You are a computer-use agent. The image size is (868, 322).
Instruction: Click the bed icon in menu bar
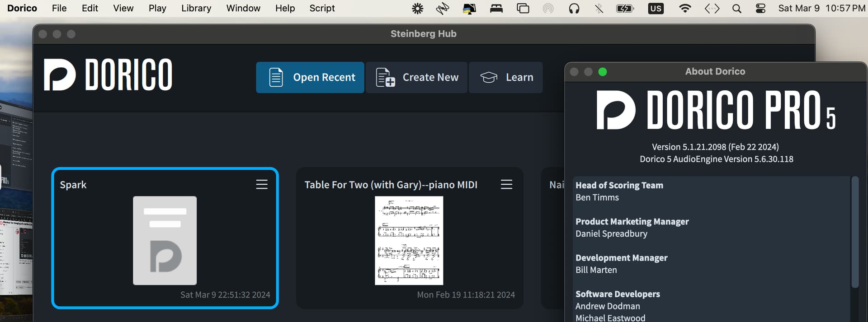click(x=496, y=8)
